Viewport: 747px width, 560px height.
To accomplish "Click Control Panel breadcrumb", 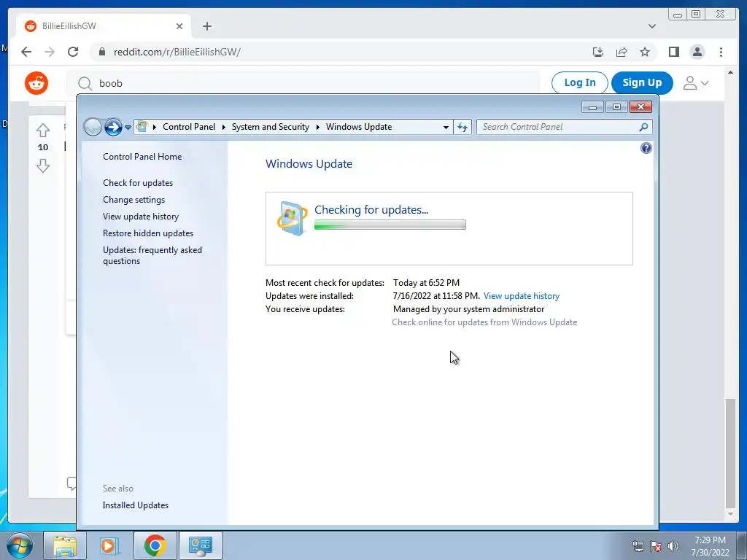I will (x=189, y=127).
